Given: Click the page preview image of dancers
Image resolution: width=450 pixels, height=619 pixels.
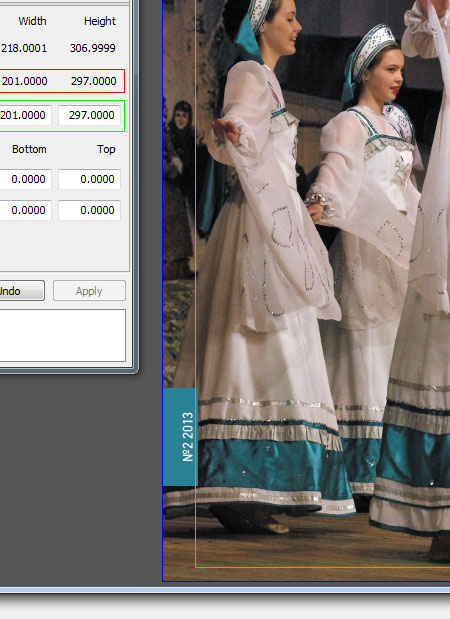Looking at the screenshot, I should pos(306,290).
